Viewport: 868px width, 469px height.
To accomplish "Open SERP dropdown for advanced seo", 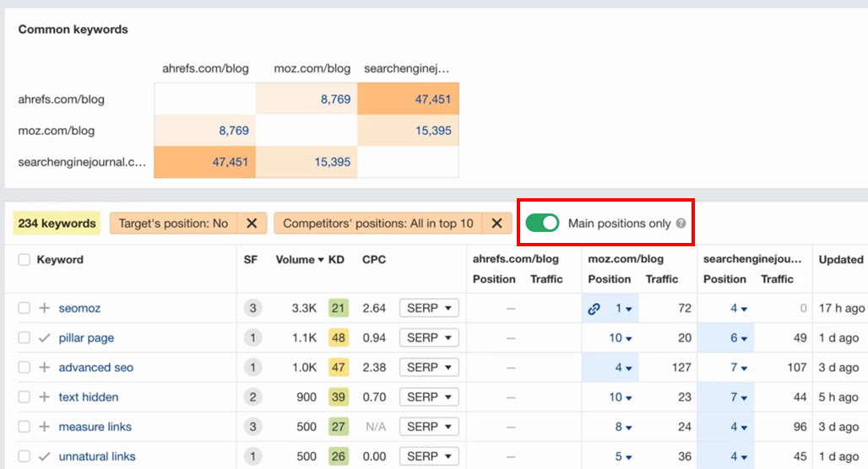I will point(429,367).
